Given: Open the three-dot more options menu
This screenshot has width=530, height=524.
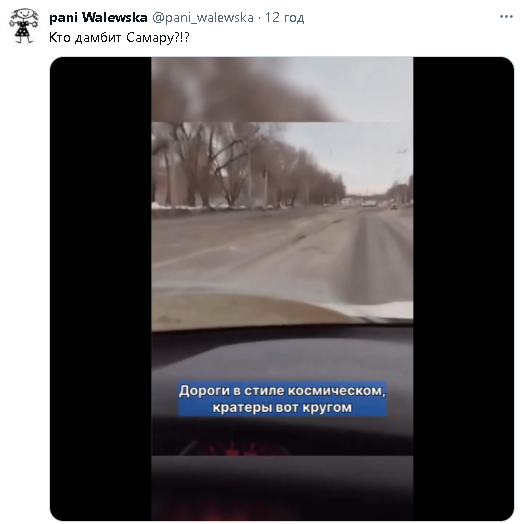Looking at the screenshot, I should (506, 17).
